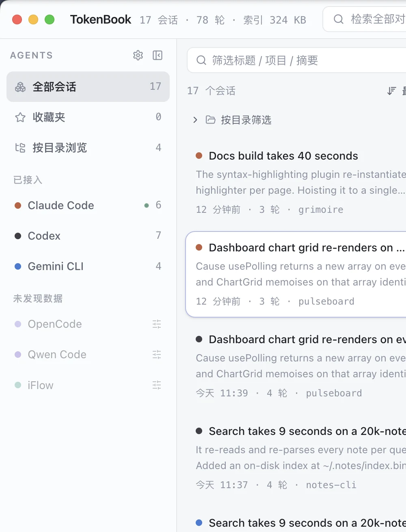Image resolution: width=406 pixels, height=532 pixels.
Task: Click the 17 个会话 count text
Action: 211,91
